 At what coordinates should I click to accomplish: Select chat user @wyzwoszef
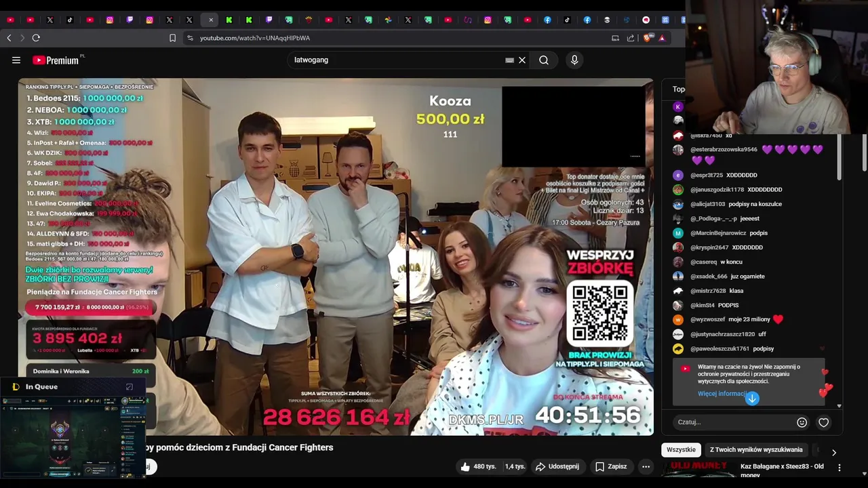(707, 320)
